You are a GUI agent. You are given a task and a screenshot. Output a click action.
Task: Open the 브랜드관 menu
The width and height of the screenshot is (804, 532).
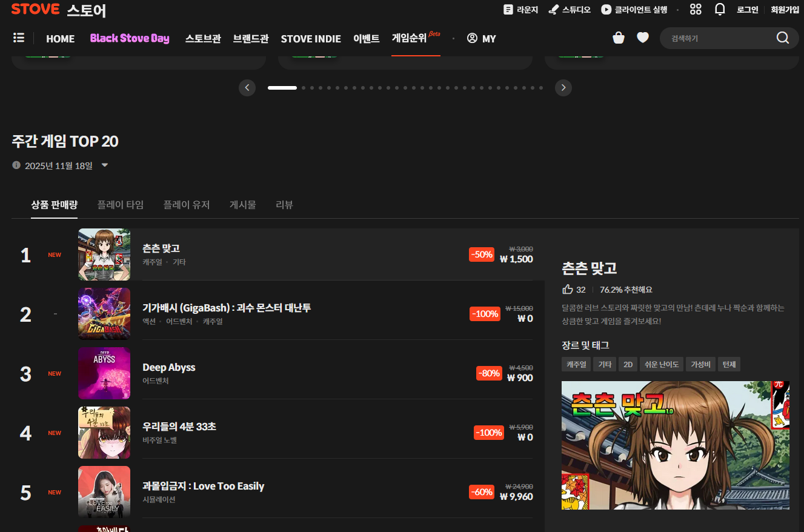click(251, 38)
